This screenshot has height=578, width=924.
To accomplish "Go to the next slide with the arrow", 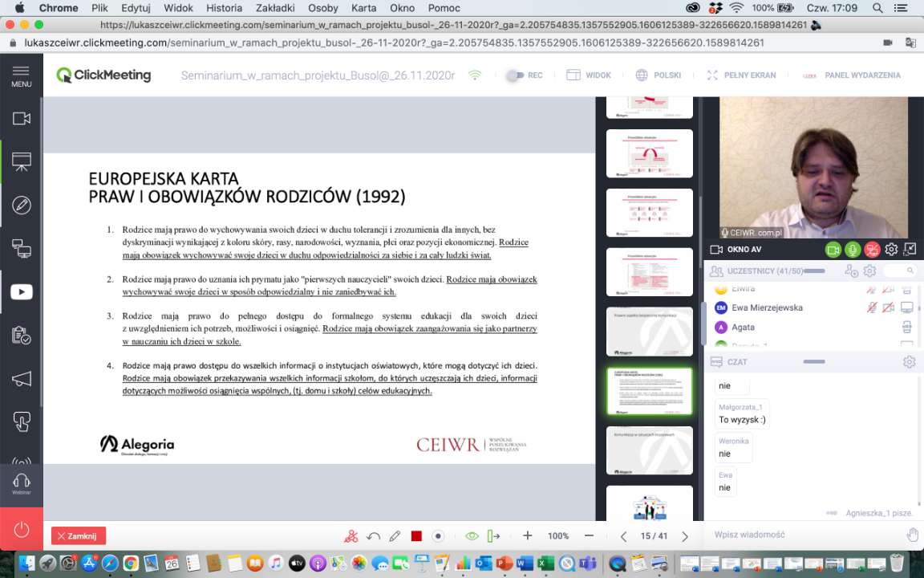I will [x=685, y=536].
